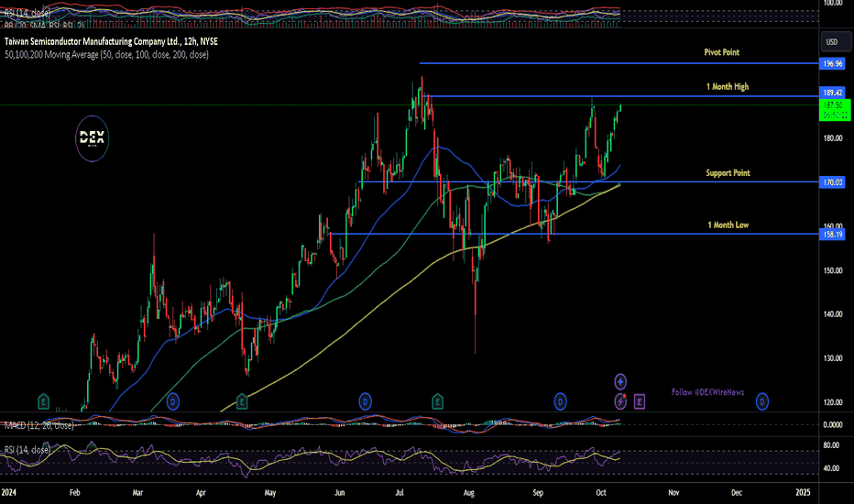Image resolution: width=854 pixels, height=504 pixels.
Task: Click the 2025 label on the time axis
Action: point(803,493)
